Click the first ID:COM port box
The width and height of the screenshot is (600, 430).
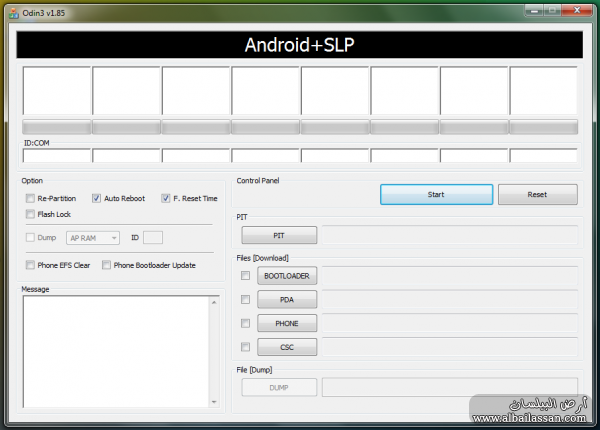[57, 156]
